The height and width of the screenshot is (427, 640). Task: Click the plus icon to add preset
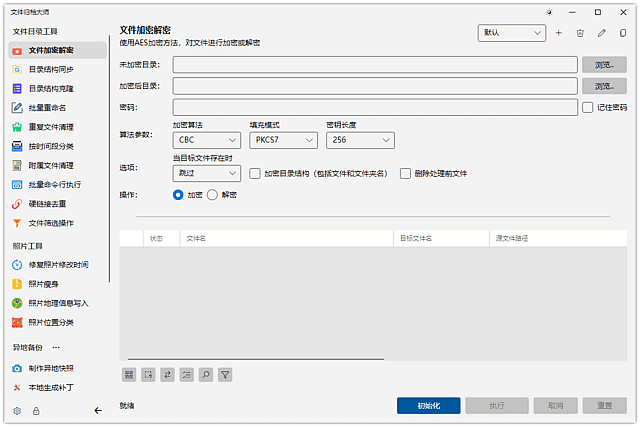tap(559, 33)
